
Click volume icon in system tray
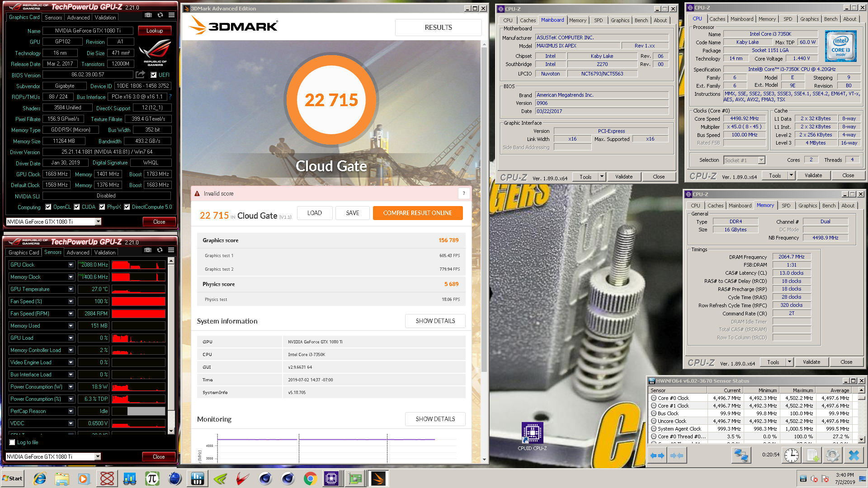coord(814,479)
